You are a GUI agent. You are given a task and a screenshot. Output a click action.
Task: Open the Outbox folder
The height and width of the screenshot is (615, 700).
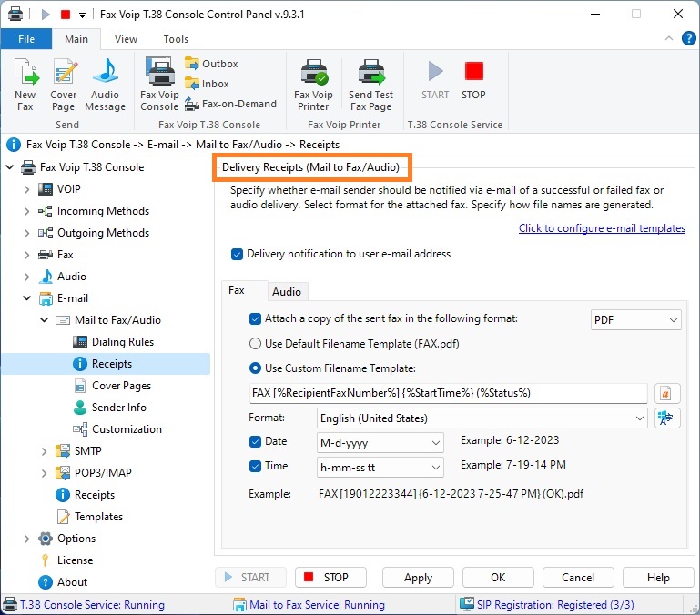tap(211, 64)
